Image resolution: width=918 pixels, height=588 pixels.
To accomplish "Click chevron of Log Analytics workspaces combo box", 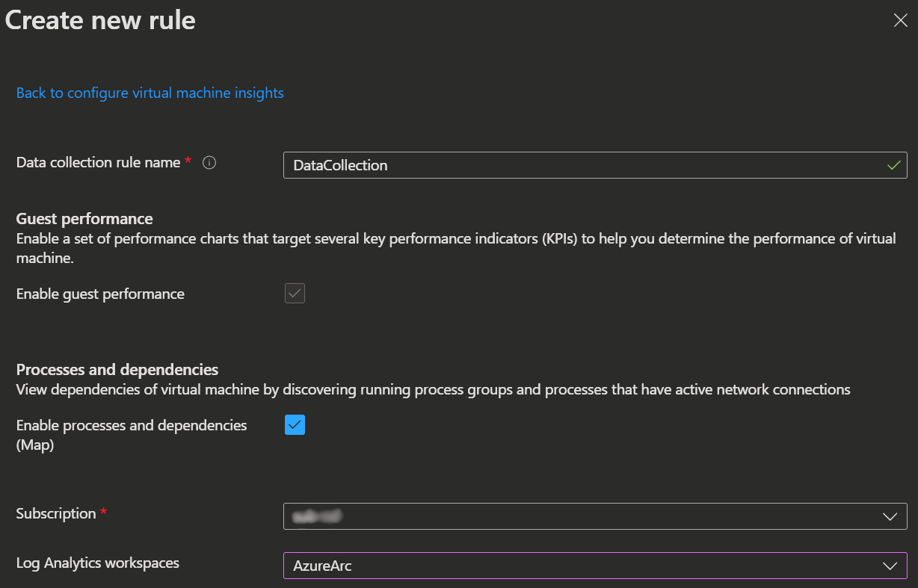I will (x=890, y=566).
